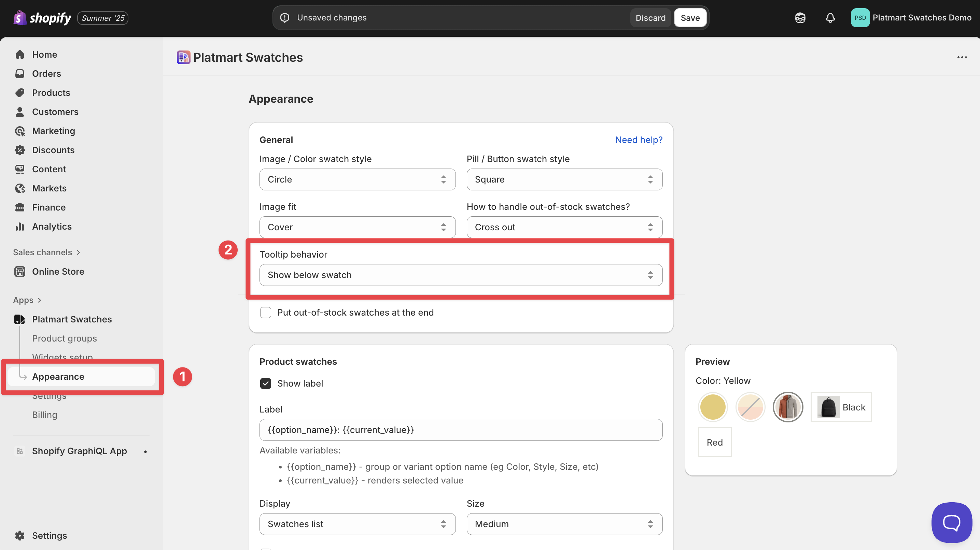The height and width of the screenshot is (550, 980).
Task: Click the Shopify GraphiQL App pin dot
Action: (x=145, y=451)
